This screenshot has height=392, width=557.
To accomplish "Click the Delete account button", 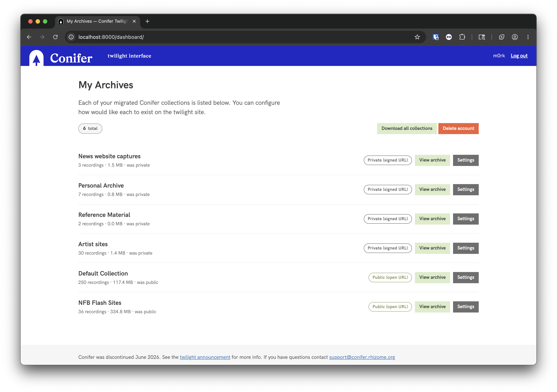I will (x=458, y=128).
